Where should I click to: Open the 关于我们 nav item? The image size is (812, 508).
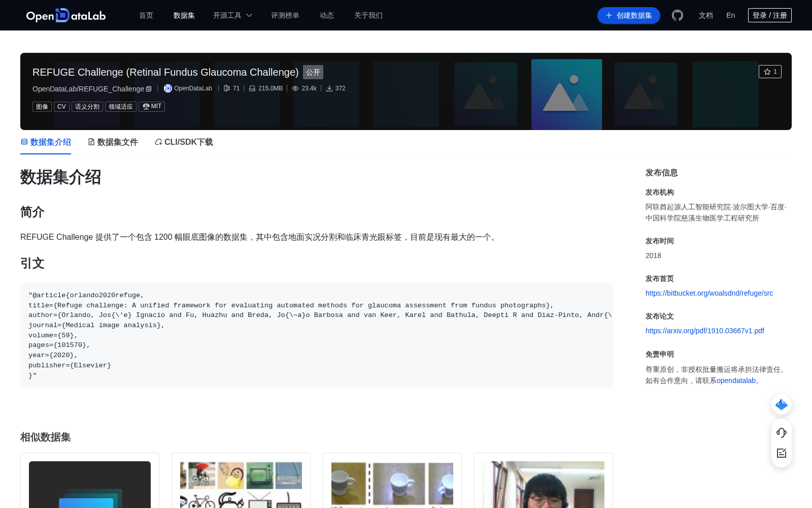pyautogui.click(x=368, y=15)
